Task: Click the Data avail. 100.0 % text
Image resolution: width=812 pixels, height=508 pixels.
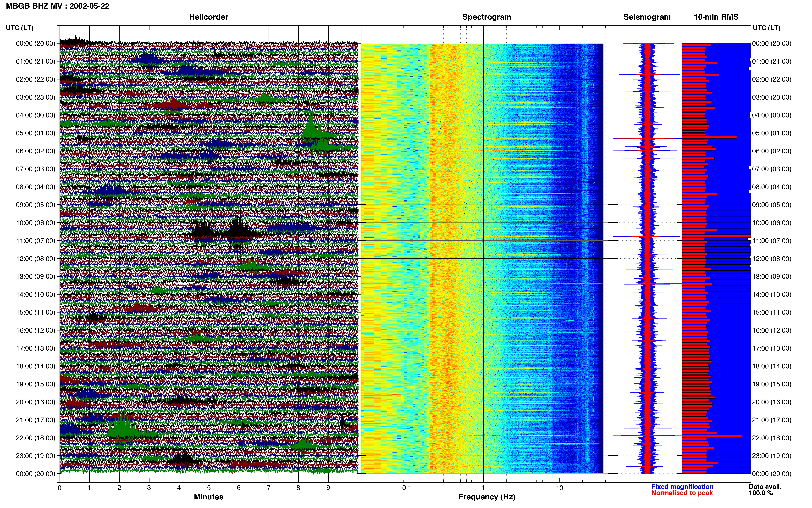Action: (765, 490)
